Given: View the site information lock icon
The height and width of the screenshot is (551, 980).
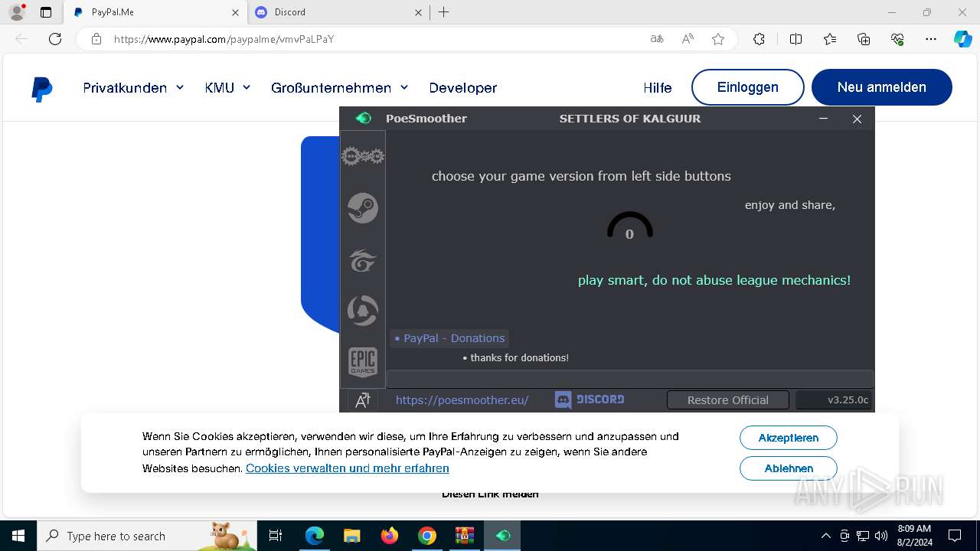Looking at the screenshot, I should [96, 39].
